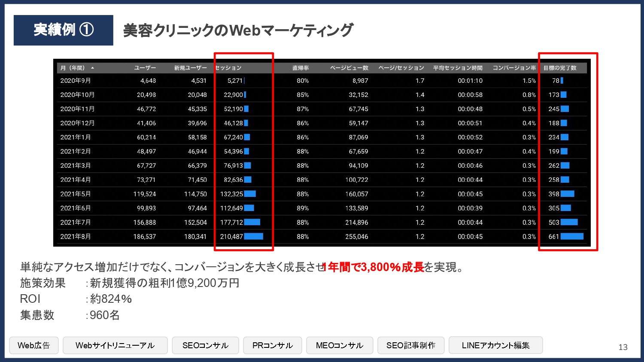Select the pageview value 255,046
This screenshot has height=362, width=644.
coord(357,236)
